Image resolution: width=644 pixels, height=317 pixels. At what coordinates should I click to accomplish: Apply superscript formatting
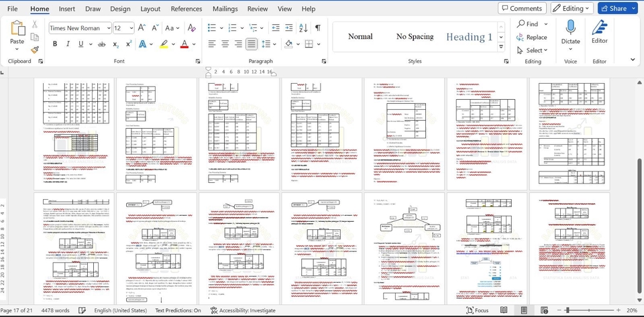(x=129, y=44)
